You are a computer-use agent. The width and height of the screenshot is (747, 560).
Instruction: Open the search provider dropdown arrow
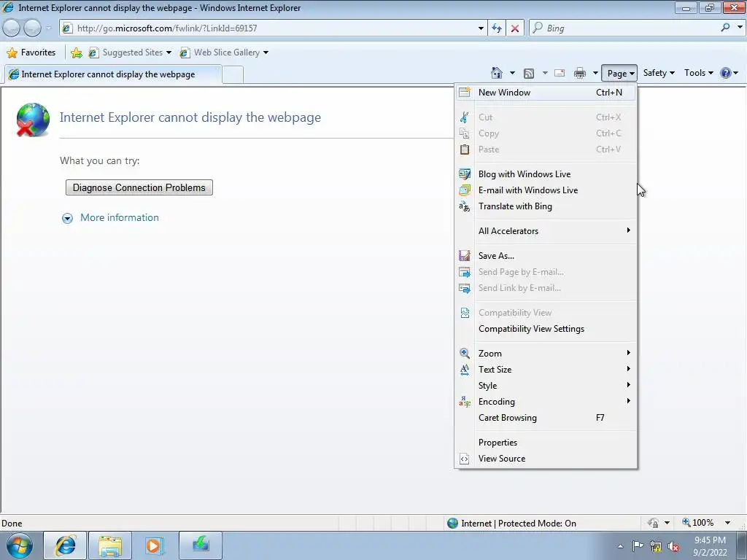coord(740,28)
